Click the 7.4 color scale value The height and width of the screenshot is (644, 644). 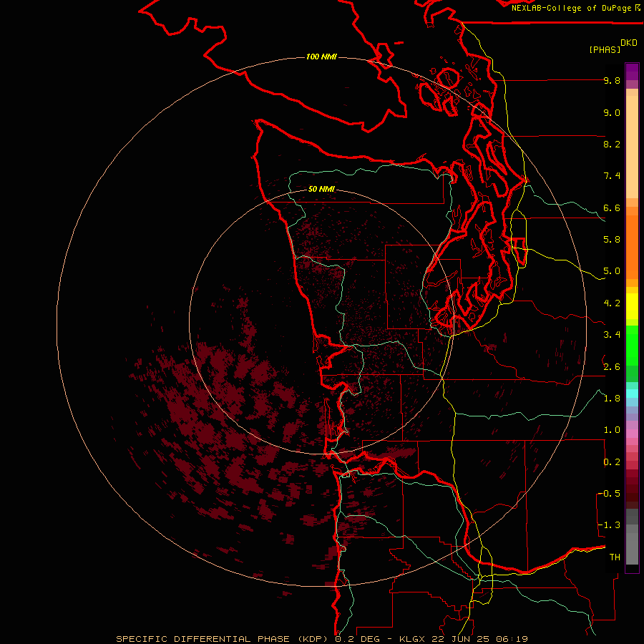(x=612, y=176)
